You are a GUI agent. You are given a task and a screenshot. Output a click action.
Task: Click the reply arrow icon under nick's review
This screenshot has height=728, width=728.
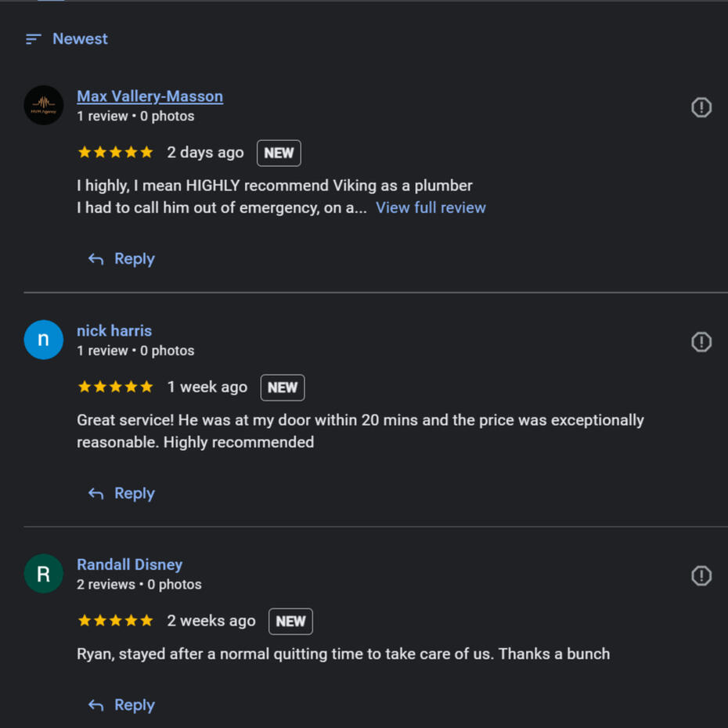click(x=96, y=493)
